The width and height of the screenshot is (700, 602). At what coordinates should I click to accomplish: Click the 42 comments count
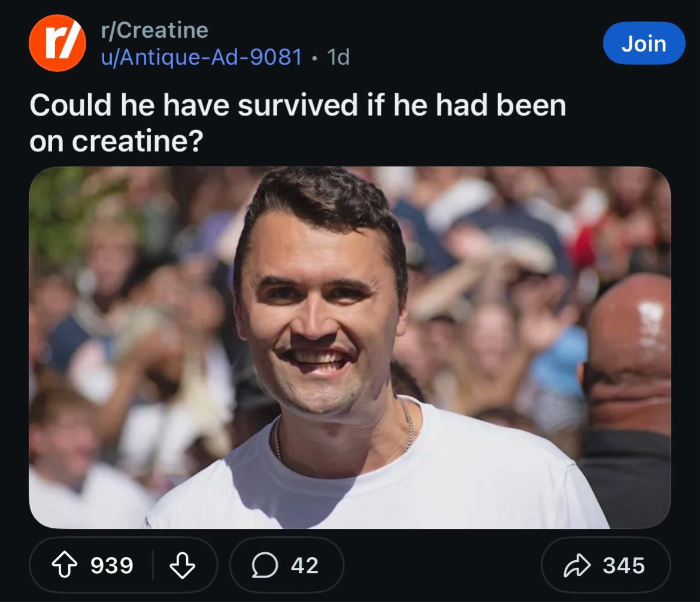point(305,565)
